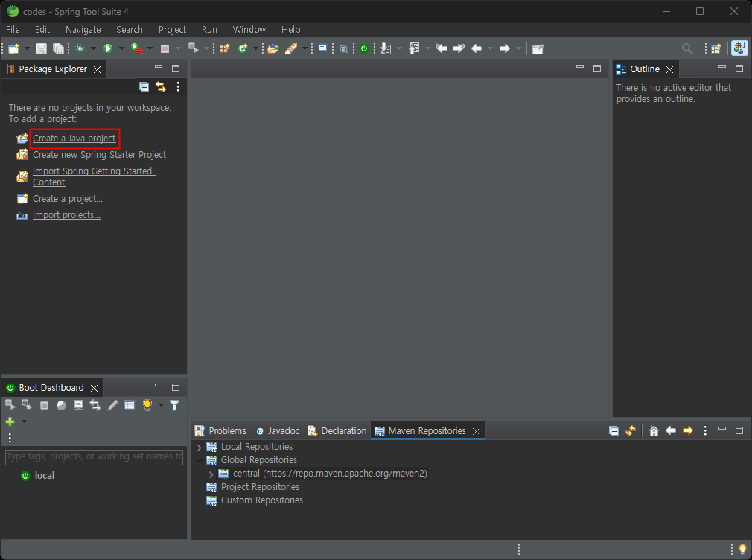
Task: Click the green Run button in toolbar
Action: tap(108, 48)
